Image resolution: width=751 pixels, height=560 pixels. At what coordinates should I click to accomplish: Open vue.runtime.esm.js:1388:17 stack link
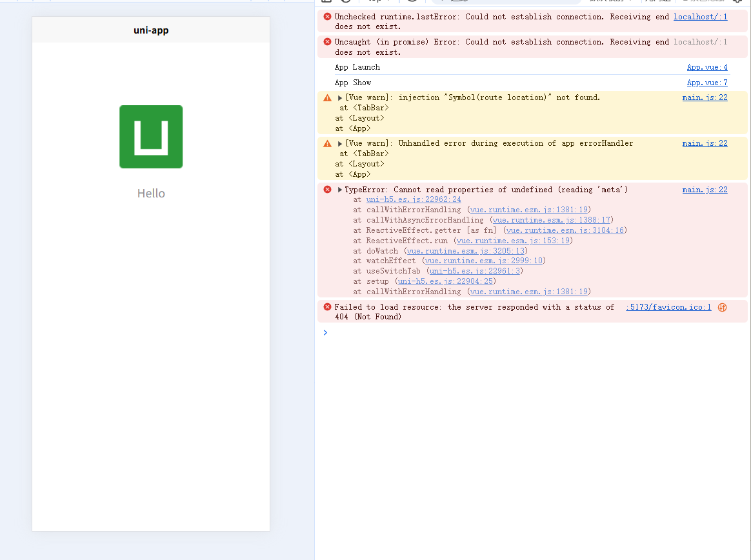tap(551, 221)
